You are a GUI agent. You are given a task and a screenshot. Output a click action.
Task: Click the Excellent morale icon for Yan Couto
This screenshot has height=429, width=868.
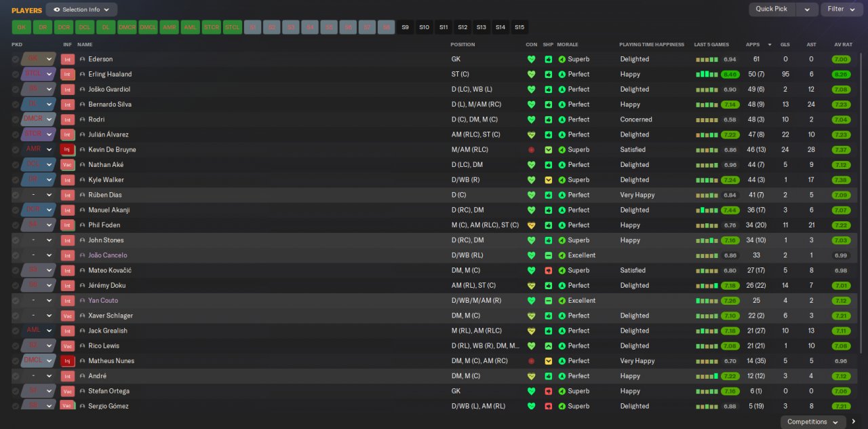click(561, 301)
